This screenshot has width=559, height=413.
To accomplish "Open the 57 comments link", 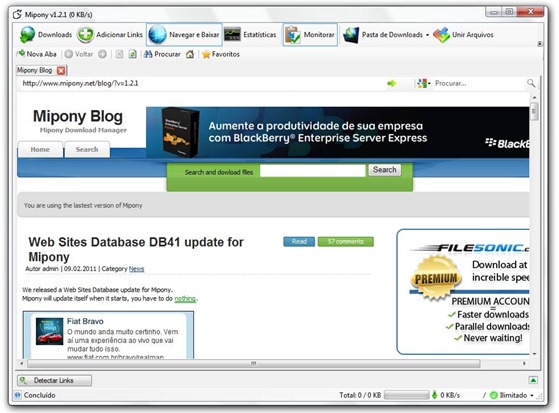I will tap(345, 241).
